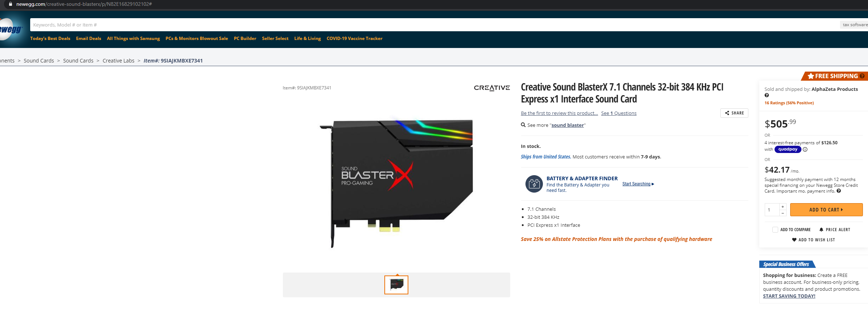Open the PC Builder menu item
Image resolution: width=868 pixels, height=310 pixels.
coord(245,39)
